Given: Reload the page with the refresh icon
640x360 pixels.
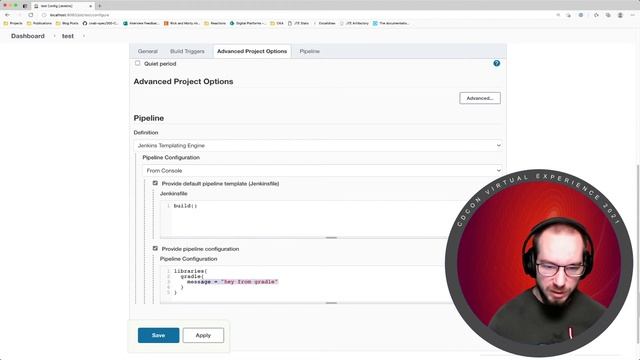Looking at the screenshot, I should click(31, 15).
